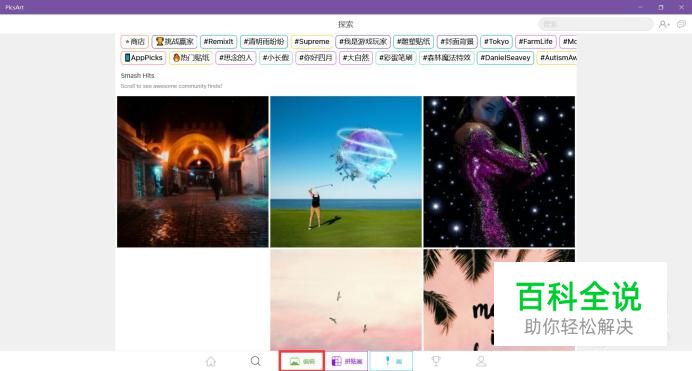Select the #Tokyo tag
Viewport: 692px width, 371px height.
[496, 41]
